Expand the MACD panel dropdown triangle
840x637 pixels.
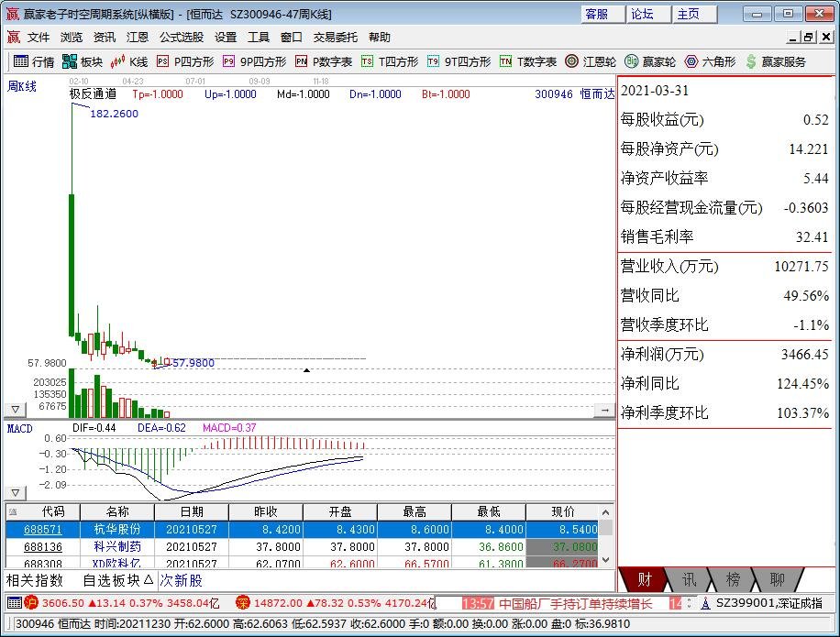15,492
